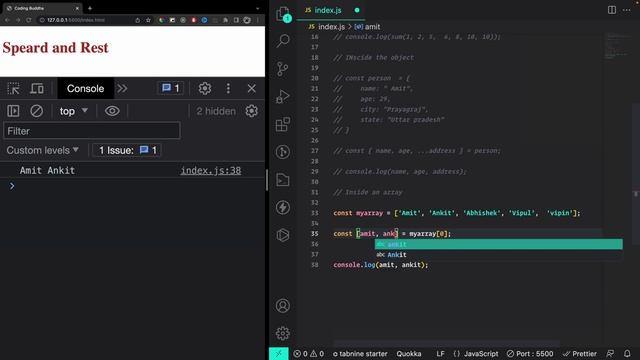Select the Console tab in DevTools
Image resolution: width=640 pixels, height=360 pixels.
coord(85,89)
